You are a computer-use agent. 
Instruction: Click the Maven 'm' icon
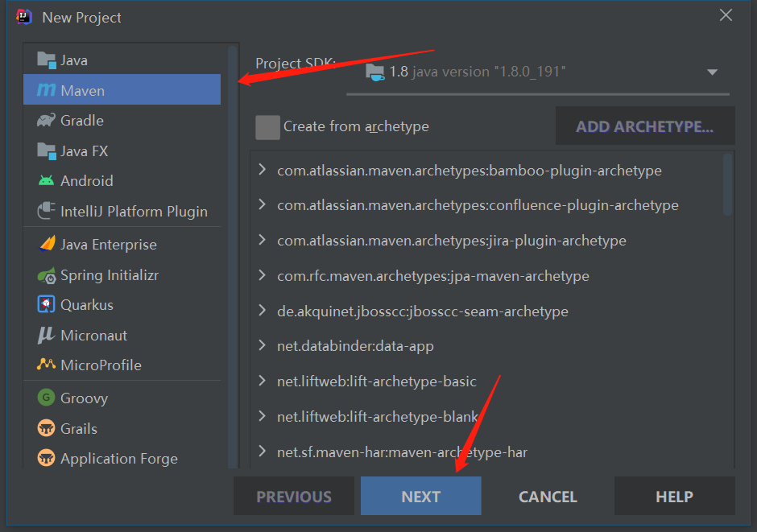(47, 89)
